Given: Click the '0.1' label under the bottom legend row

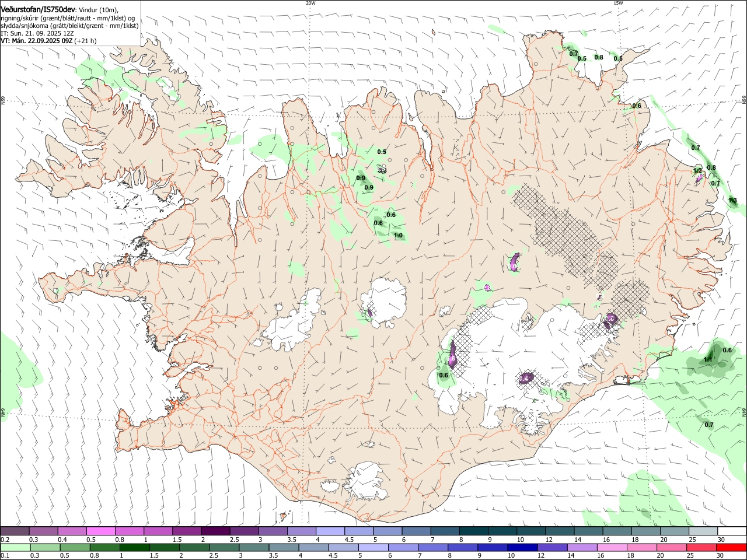Looking at the screenshot, I should (x=5, y=555).
